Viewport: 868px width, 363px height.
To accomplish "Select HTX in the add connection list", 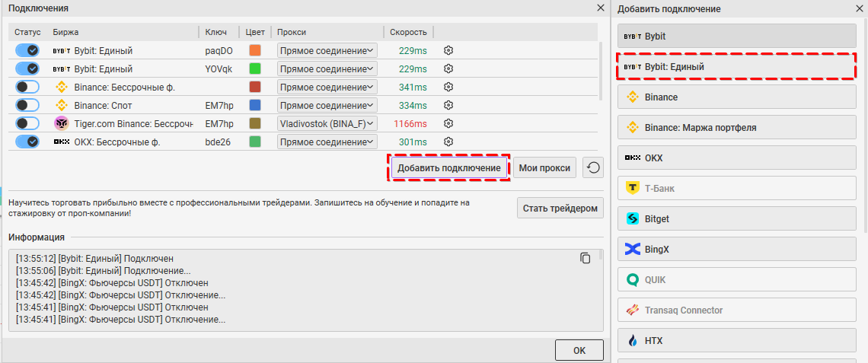I will (737, 340).
